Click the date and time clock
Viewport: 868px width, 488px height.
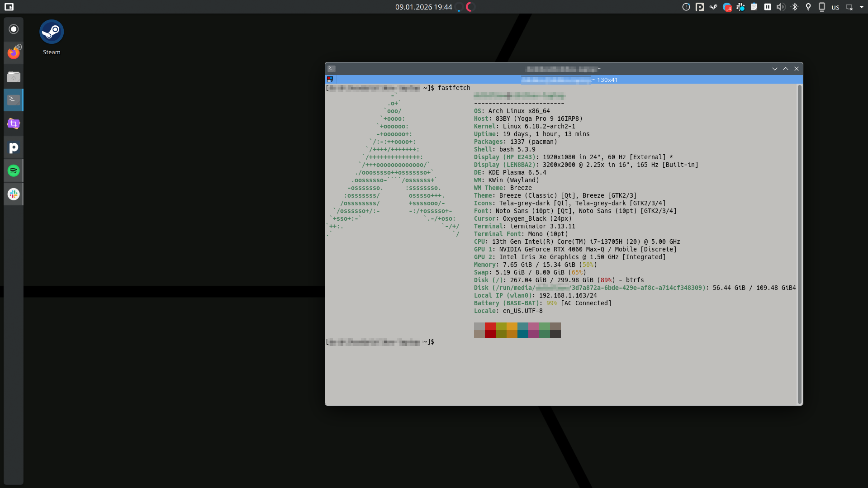click(x=423, y=7)
